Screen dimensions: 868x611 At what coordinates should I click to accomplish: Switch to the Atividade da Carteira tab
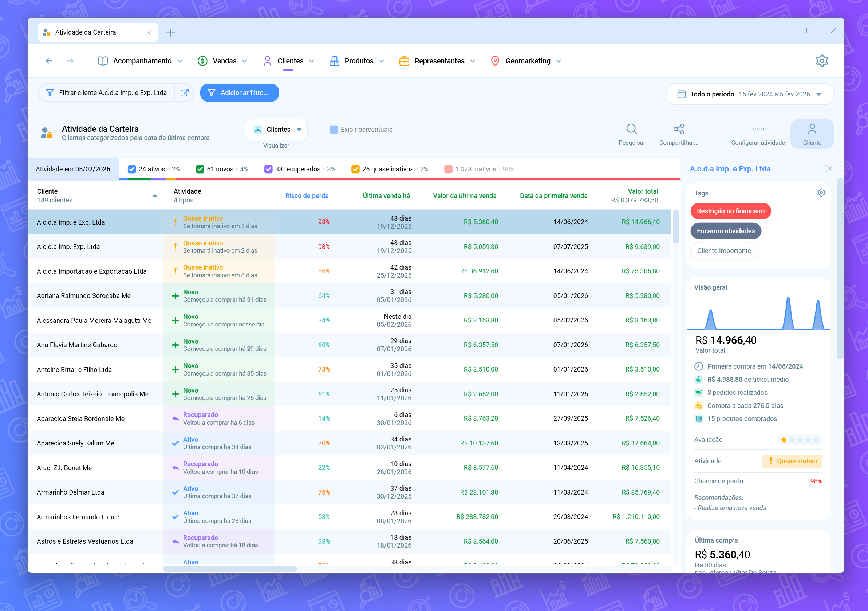86,32
